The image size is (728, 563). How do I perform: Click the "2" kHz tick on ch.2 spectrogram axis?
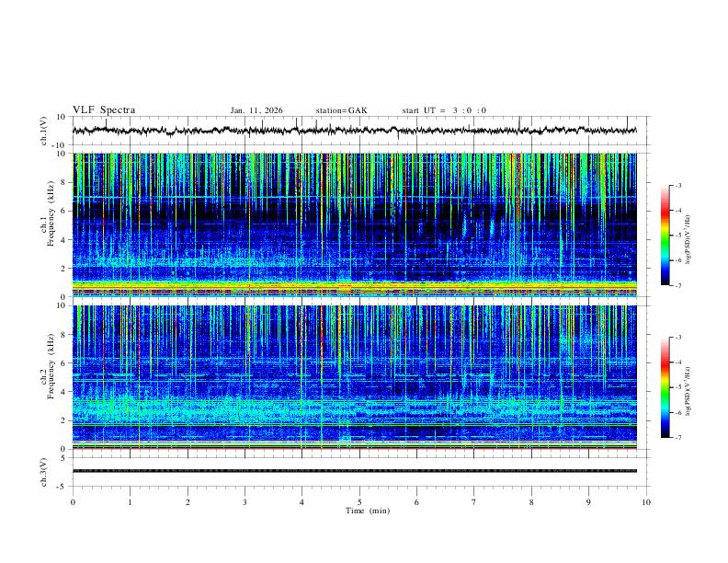[x=64, y=420]
